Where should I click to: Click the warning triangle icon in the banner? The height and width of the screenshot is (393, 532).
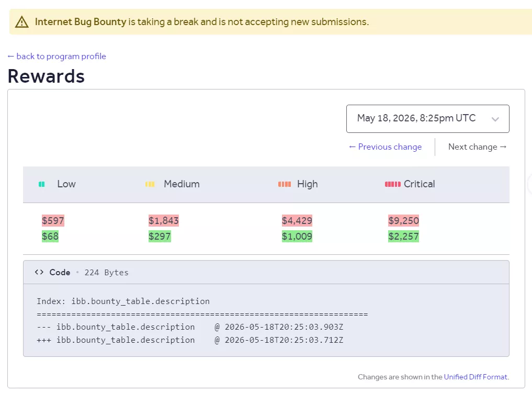coord(22,22)
